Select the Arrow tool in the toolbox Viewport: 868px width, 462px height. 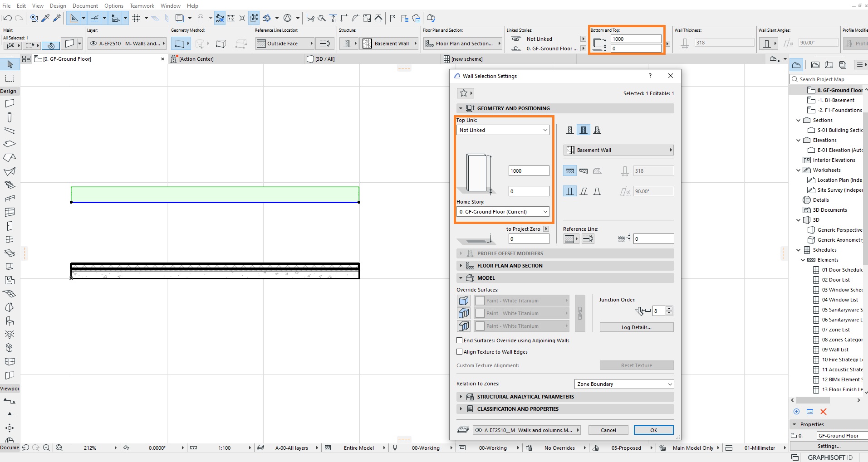click(10, 64)
